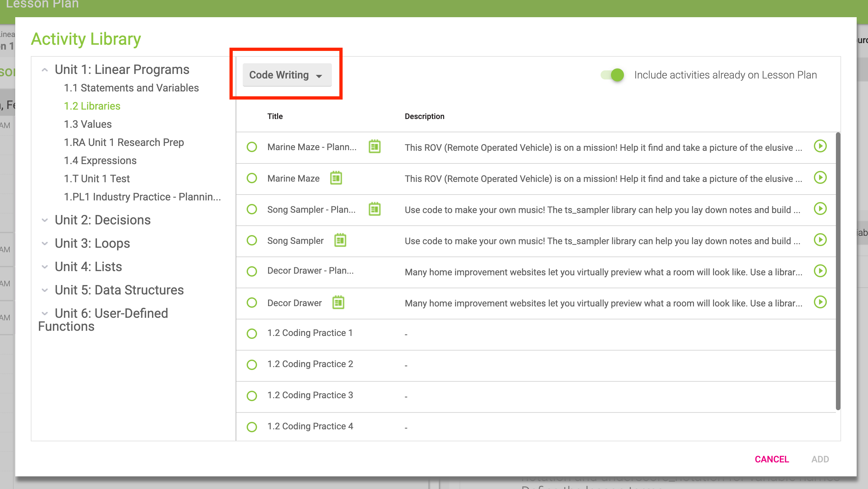868x489 pixels.
Task: Click the CANCEL button
Action: tap(772, 459)
